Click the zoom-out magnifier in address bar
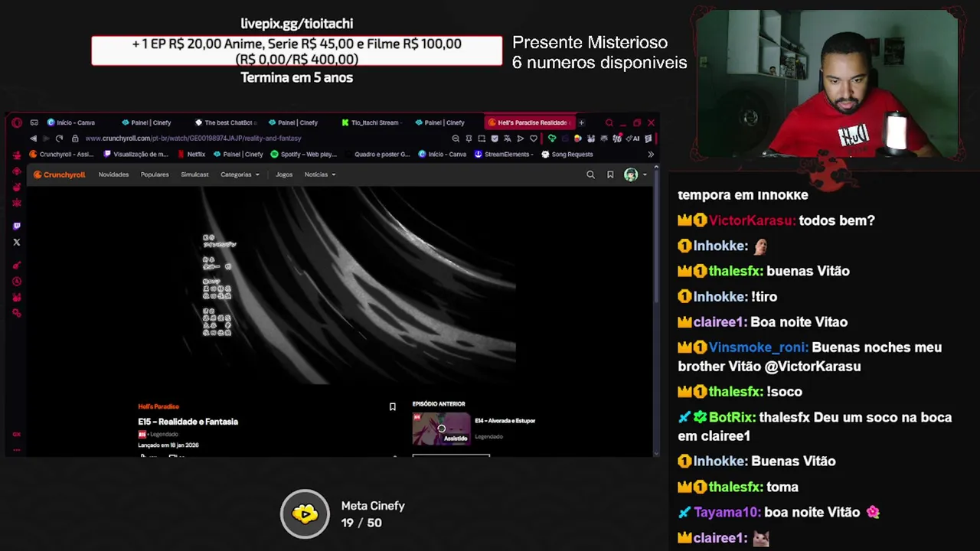Screen dimensions: 980x551 click(456, 139)
